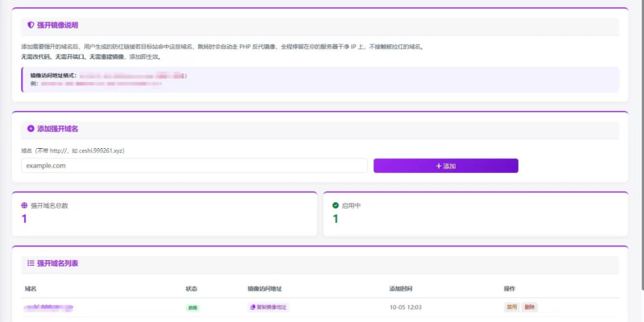Click the 无需改代码 bold description line
Screen dimensions: 644x322
(x=90, y=56)
